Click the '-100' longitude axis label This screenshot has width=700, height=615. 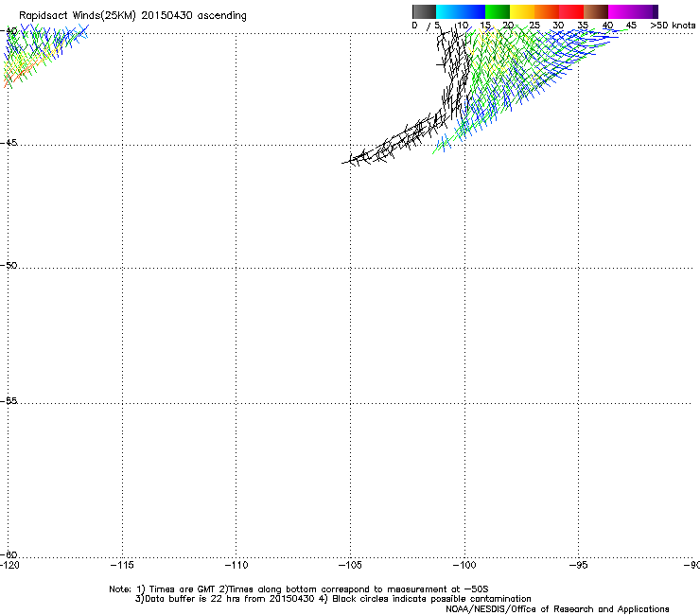[x=464, y=566]
